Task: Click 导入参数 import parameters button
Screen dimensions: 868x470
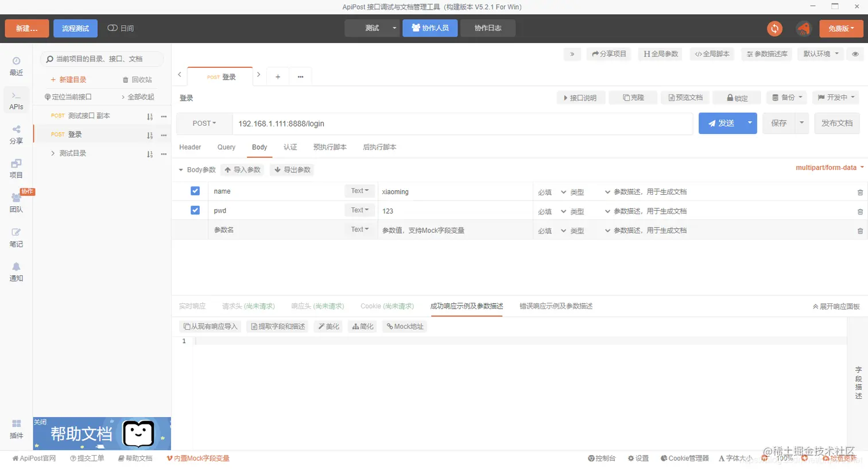Action: [x=242, y=170]
